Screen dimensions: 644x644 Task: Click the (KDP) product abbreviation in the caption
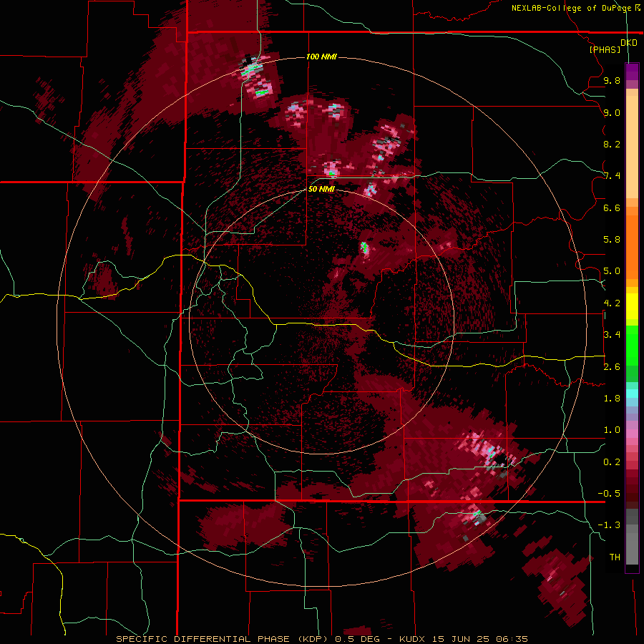[x=313, y=639]
